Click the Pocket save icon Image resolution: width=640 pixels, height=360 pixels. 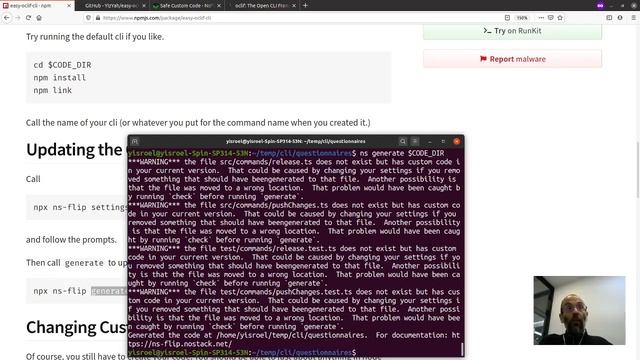point(551,18)
